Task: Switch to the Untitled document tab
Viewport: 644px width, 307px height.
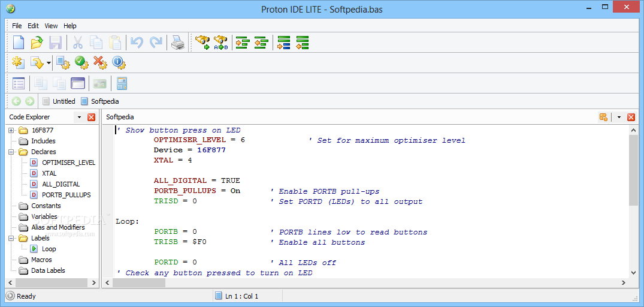Action: click(59, 101)
